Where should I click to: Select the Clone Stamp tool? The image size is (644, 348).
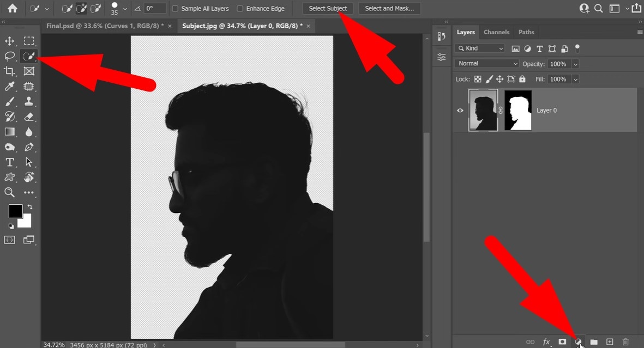29,101
